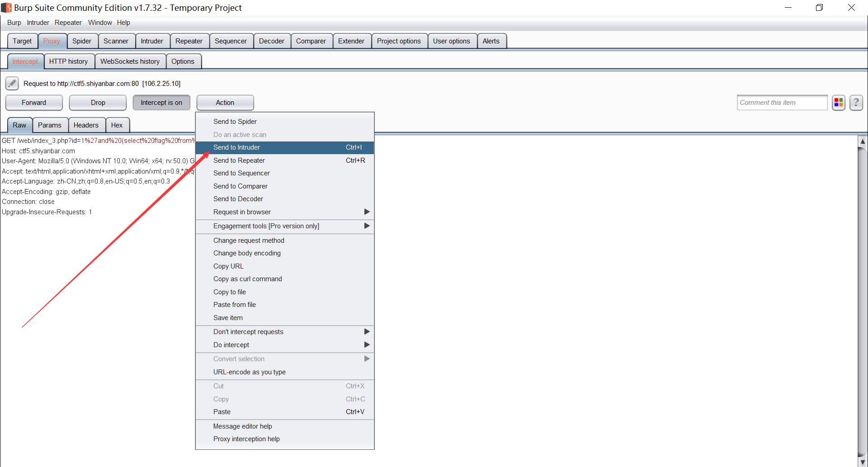Open the highlight color picker icon
This screenshot has width=868, height=467.
click(839, 103)
